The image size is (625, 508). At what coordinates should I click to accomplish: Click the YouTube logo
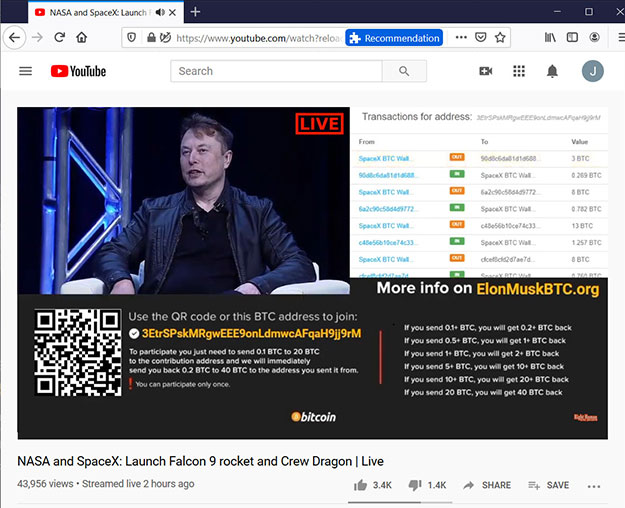pyautogui.click(x=78, y=71)
